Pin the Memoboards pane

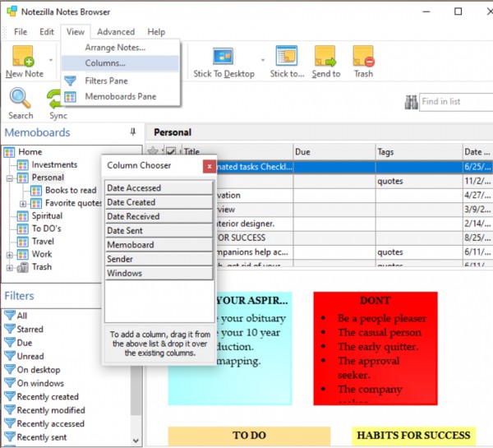click(133, 132)
